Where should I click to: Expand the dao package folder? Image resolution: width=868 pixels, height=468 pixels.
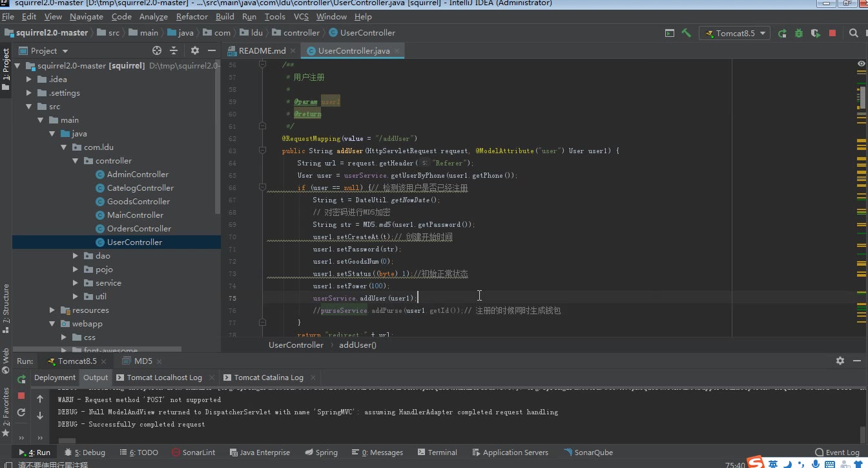pos(76,256)
